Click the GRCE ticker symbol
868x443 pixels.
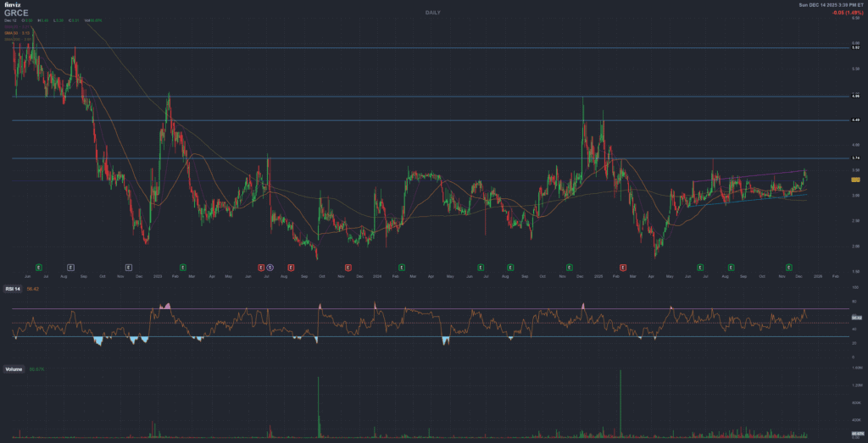point(16,14)
